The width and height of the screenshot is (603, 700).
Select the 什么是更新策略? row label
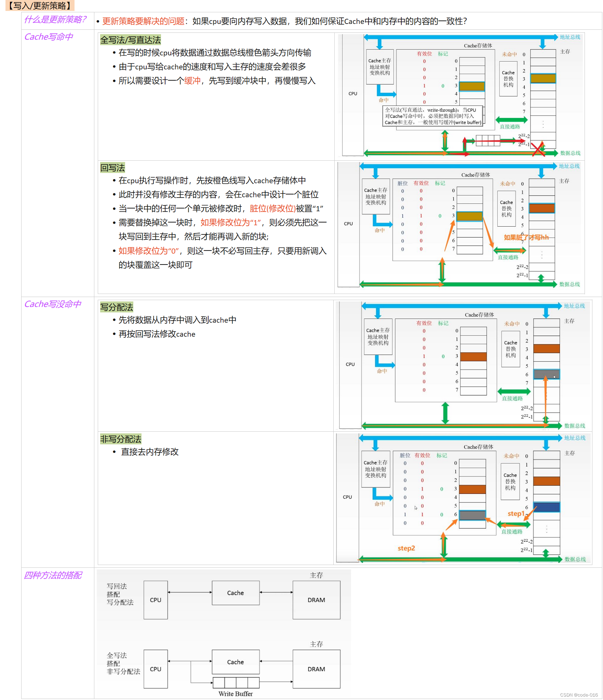pyautogui.click(x=55, y=19)
